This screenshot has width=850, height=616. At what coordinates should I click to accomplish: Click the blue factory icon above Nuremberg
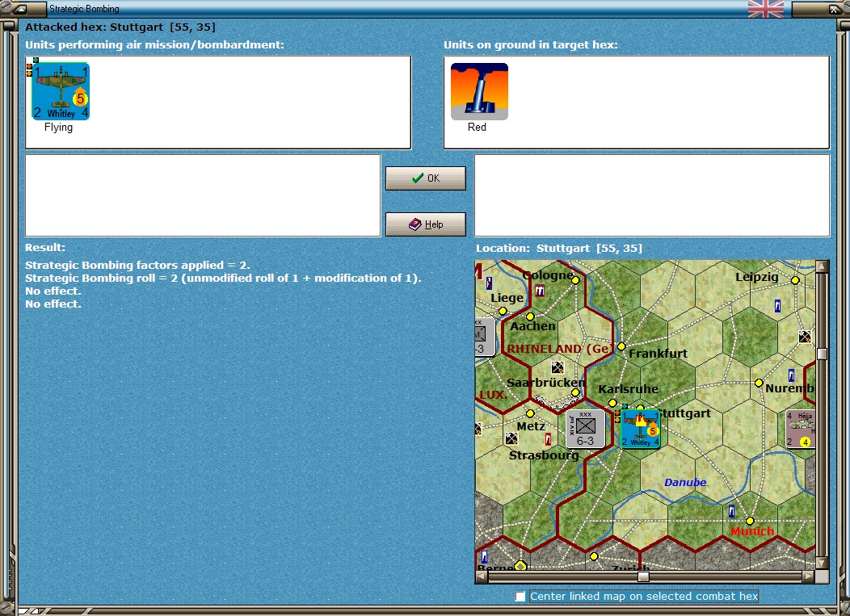(x=791, y=375)
